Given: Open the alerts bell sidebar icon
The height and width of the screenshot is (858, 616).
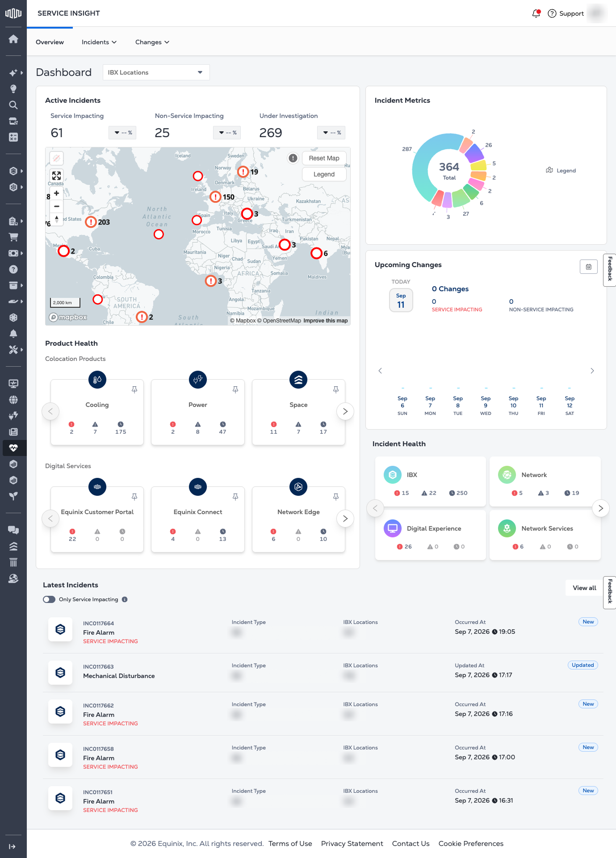Looking at the screenshot, I should point(13,334).
